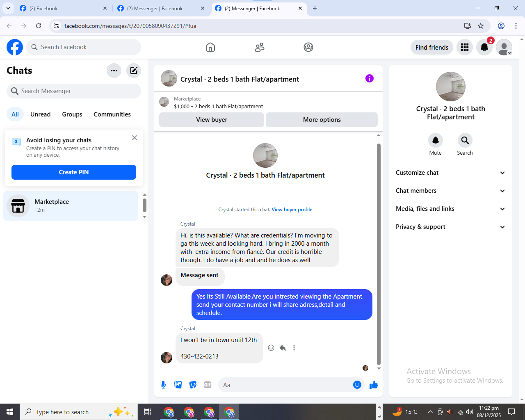Open the Facebook menu grid icon
525x420 pixels.
[465, 47]
